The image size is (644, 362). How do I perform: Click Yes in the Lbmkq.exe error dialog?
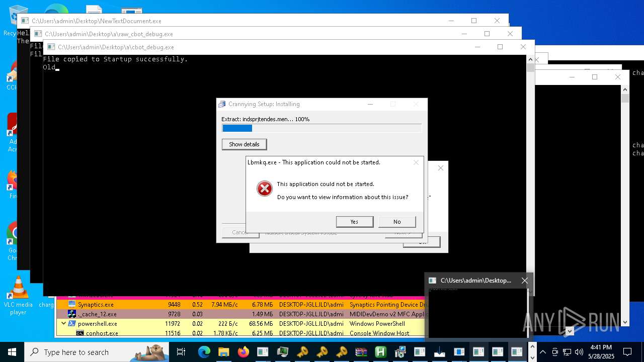tap(355, 222)
